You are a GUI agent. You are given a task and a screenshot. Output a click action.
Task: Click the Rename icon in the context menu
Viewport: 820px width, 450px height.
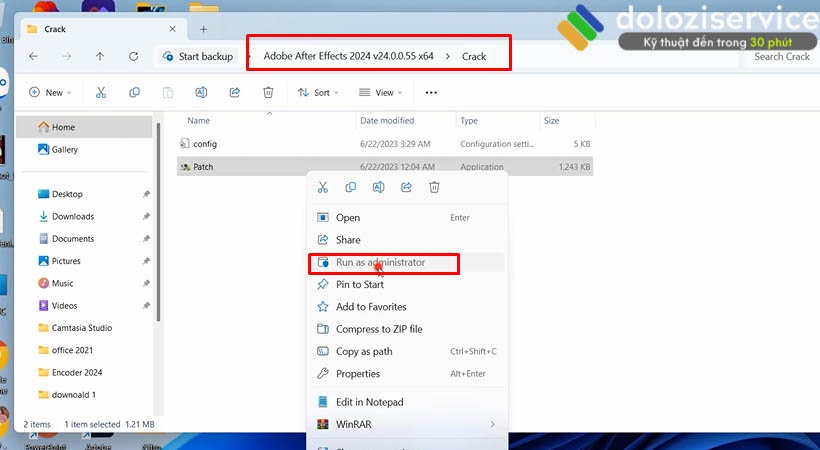[379, 187]
